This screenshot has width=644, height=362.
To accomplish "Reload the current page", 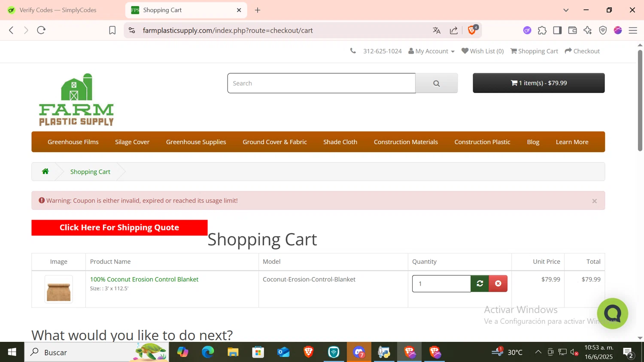I will point(41,30).
